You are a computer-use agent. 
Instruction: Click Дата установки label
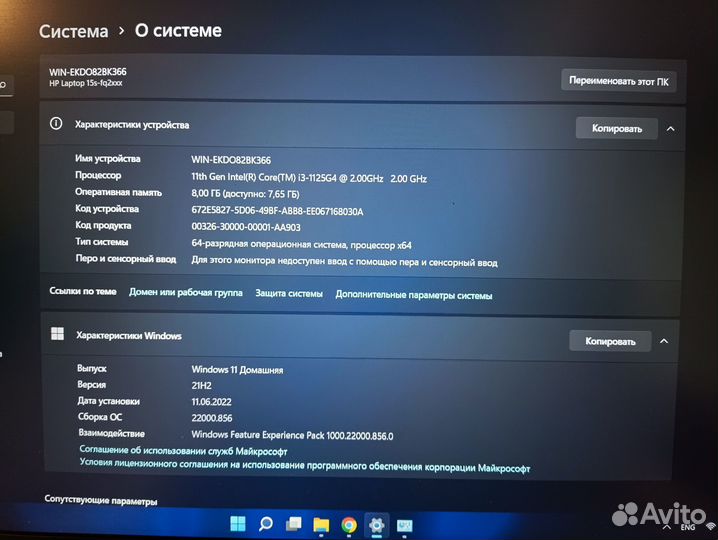pyautogui.click(x=109, y=401)
